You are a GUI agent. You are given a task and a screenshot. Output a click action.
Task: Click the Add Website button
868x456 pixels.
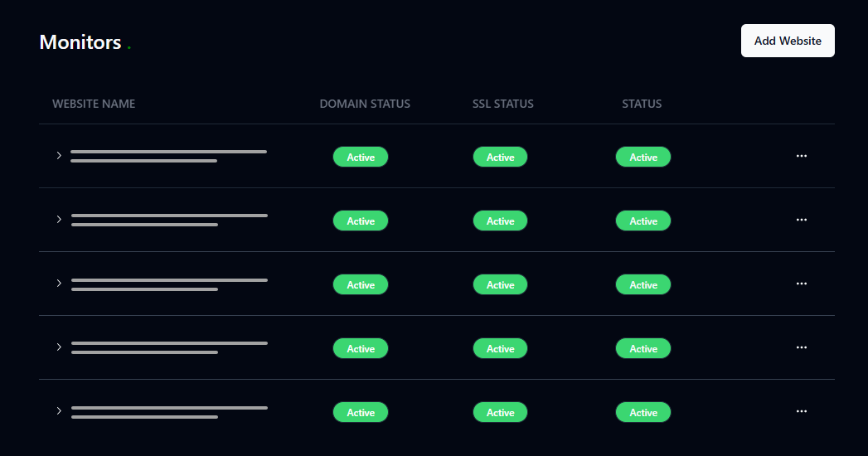(787, 41)
